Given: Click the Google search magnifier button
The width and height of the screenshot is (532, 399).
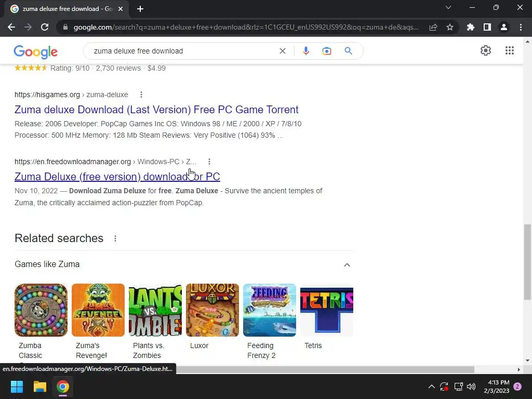Looking at the screenshot, I should point(348,51).
